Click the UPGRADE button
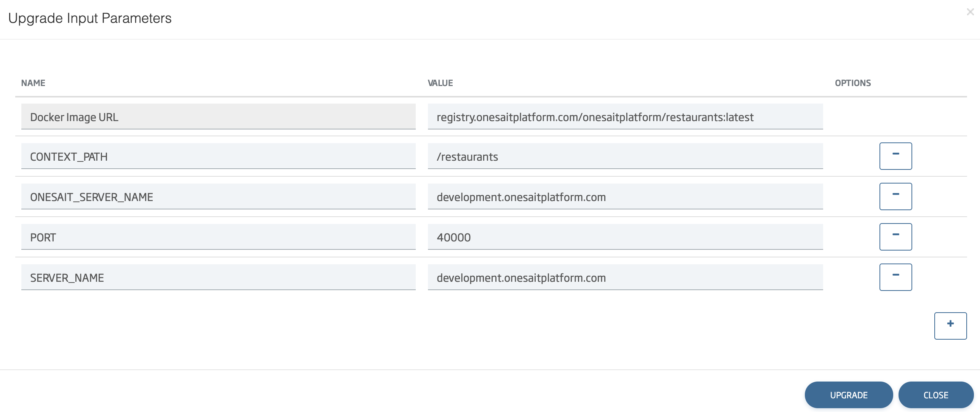The height and width of the screenshot is (412, 980). (x=848, y=395)
